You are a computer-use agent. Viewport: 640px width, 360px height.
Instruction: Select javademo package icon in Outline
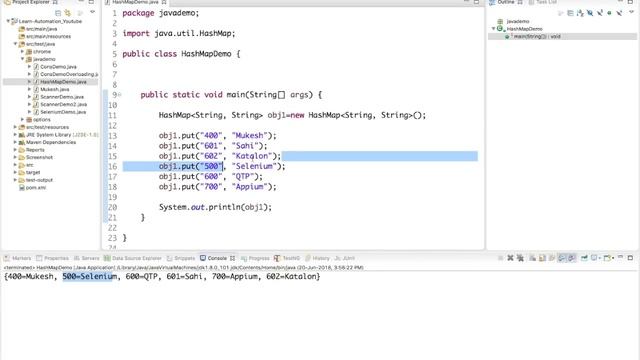tap(500, 21)
